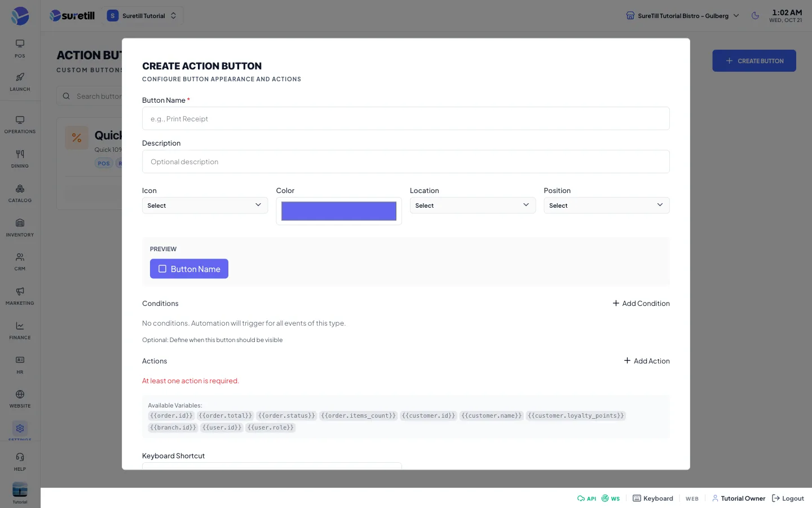
Task: Open the Keyboard shortcuts button
Action: pyautogui.click(x=653, y=498)
